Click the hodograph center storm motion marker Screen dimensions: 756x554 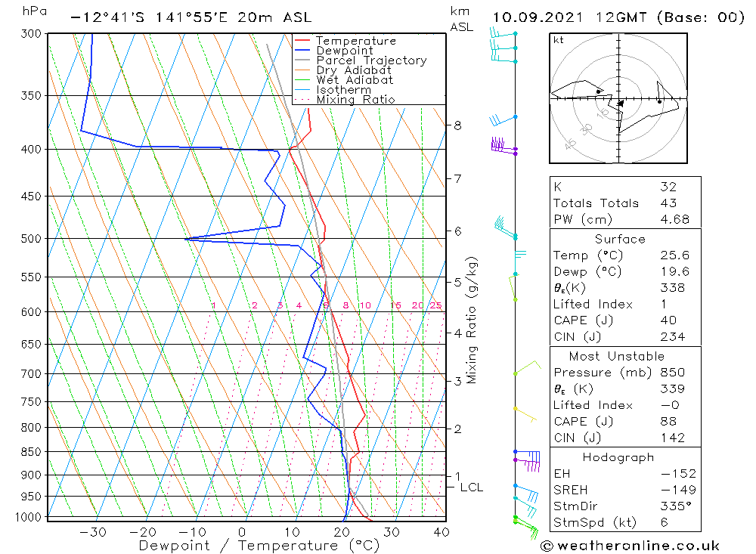pos(621,104)
